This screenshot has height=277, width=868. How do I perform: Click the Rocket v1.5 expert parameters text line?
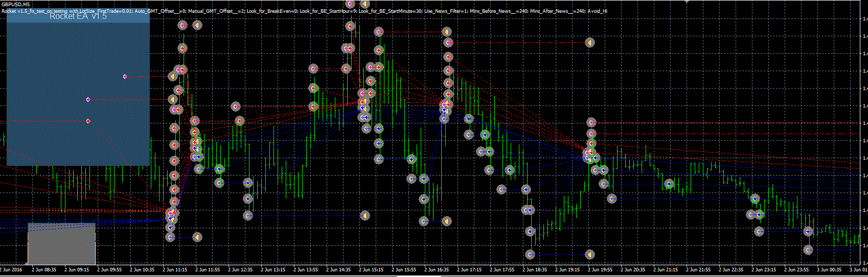pos(304,11)
